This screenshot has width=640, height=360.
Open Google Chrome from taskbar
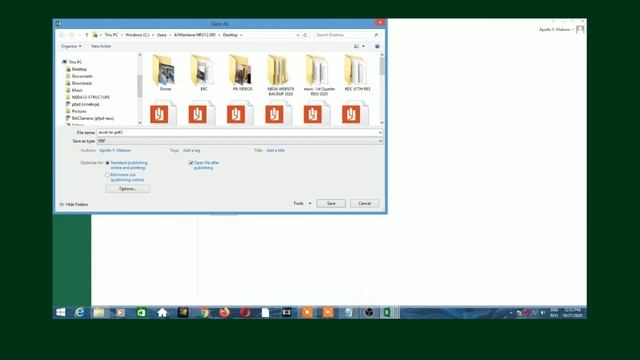click(x=204, y=312)
